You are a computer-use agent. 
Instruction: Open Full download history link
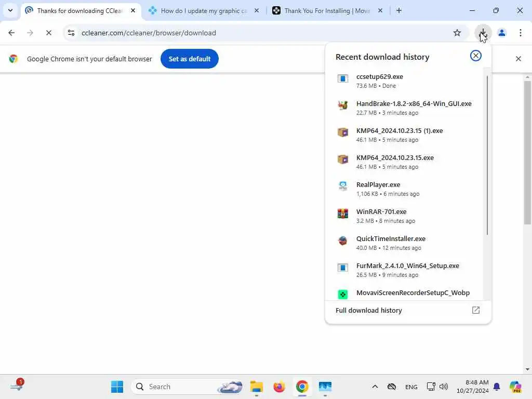[408, 311]
